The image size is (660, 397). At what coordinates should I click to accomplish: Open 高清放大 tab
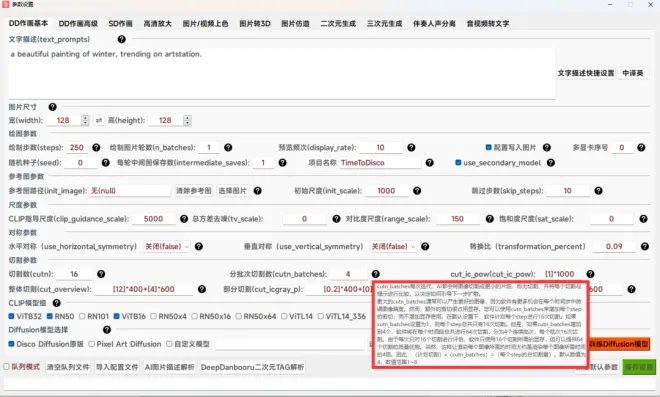[157, 24]
